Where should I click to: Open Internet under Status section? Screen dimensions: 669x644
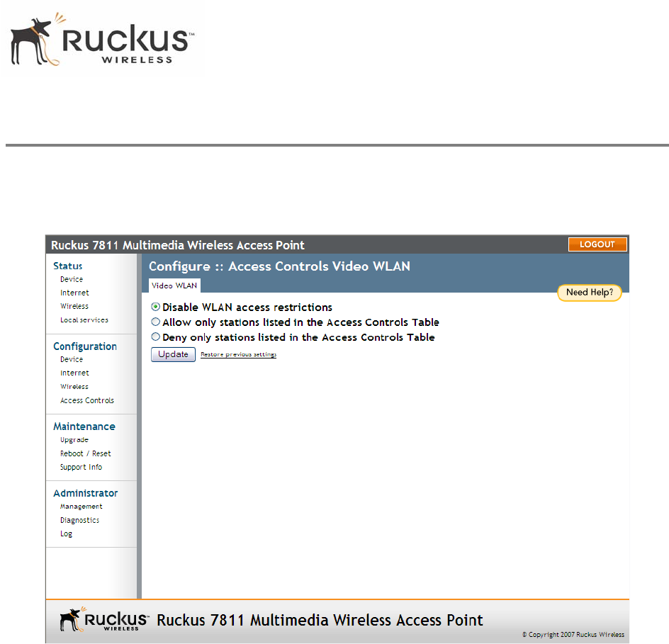click(x=74, y=293)
